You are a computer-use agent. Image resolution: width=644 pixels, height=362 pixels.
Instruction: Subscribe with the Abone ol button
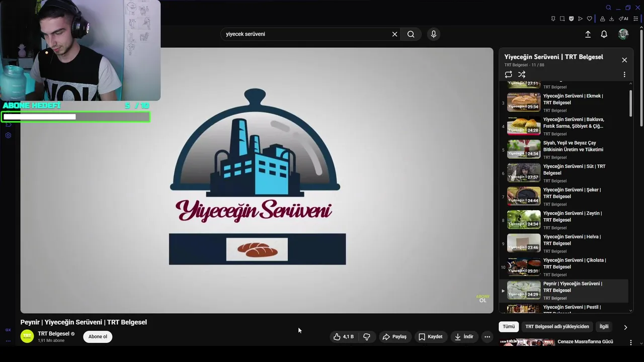98,337
